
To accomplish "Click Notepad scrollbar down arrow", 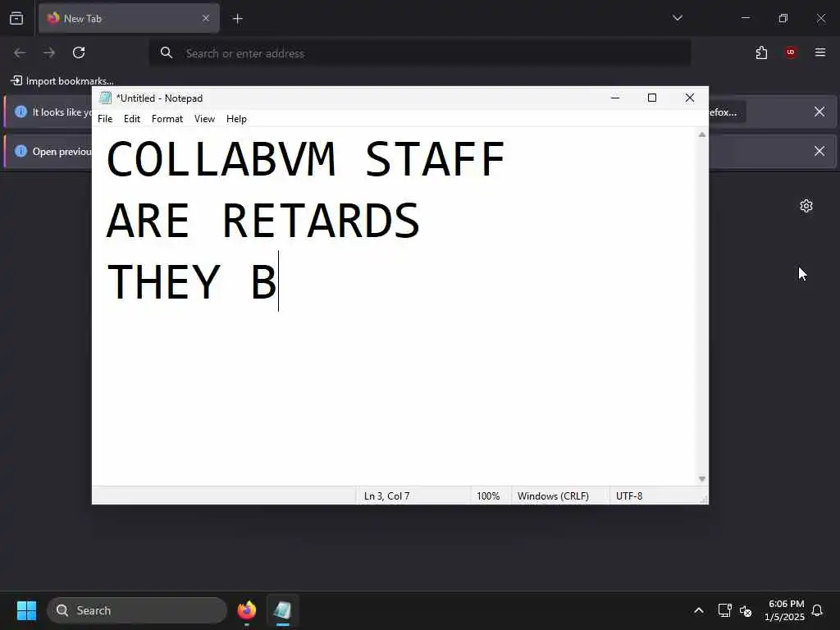I will 702,479.
